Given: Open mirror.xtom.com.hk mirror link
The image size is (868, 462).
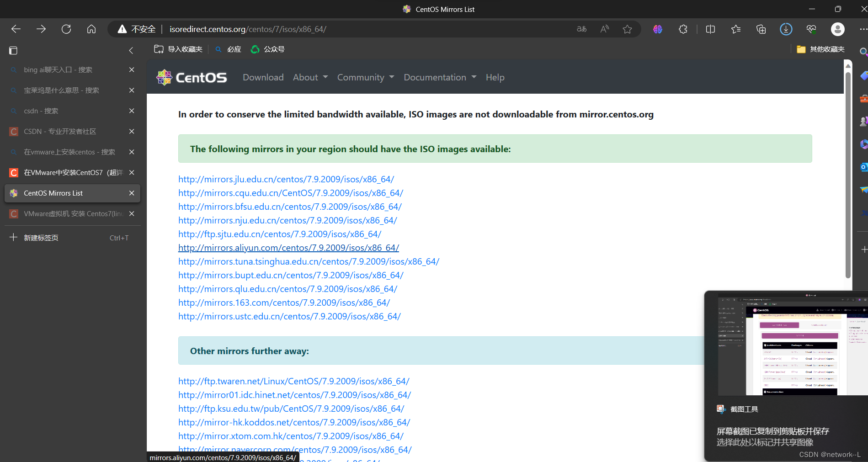Looking at the screenshot, I should click(291, 436).
